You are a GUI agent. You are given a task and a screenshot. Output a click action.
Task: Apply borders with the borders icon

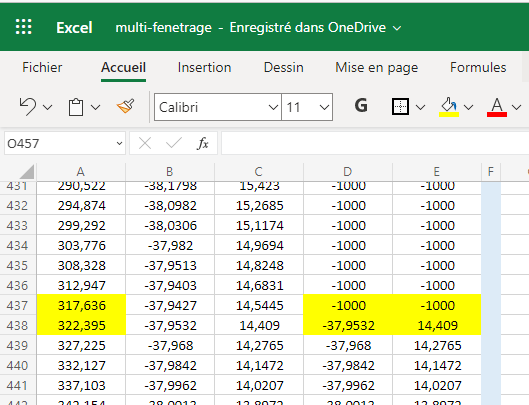[400, 107]
